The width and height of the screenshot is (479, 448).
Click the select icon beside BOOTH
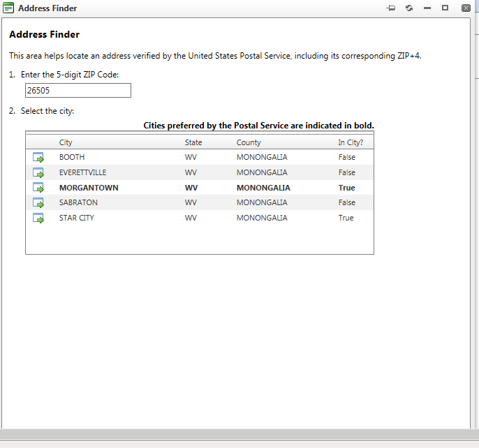pyautogui.click(x=38, y=158)
